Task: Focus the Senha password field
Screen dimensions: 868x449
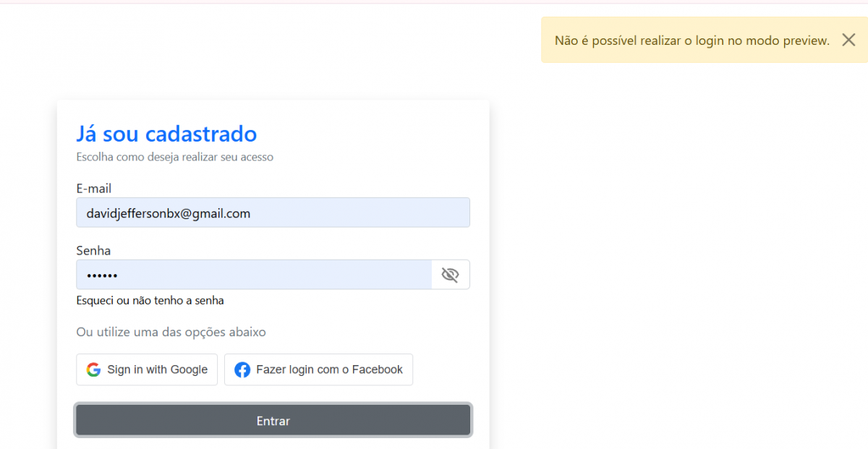Action: click(254, 275)
